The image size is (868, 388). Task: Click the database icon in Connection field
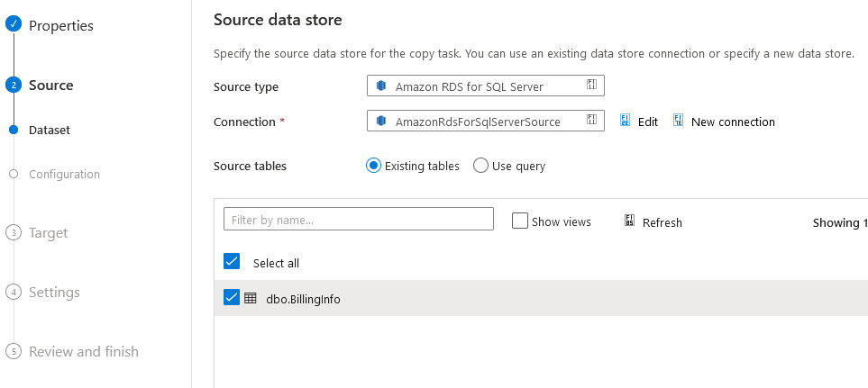coord(381,121)
